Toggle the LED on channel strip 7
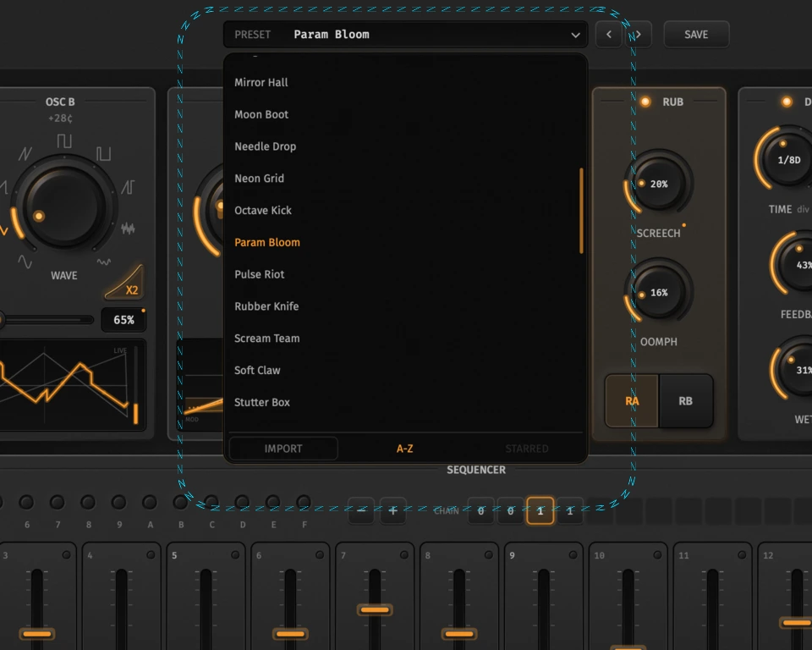Viewport: 812px width, 650px height. [404, 554]
